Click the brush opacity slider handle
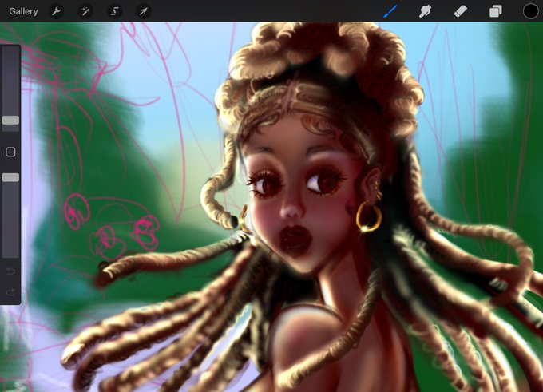The width and height of the screenshot is (543, 392). pos(10,178)
